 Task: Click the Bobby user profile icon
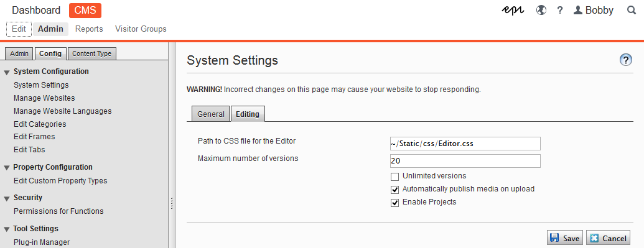(x=578, y=11)
